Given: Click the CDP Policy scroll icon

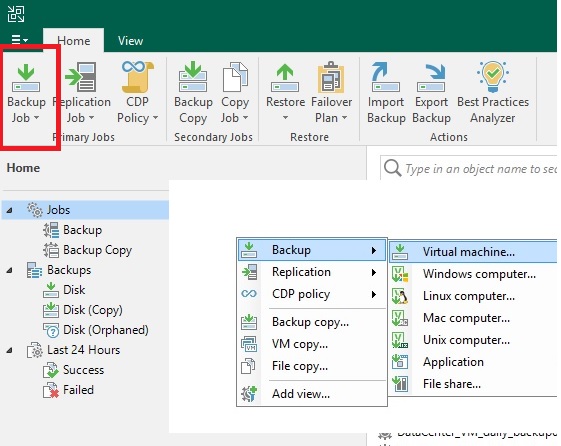Looking at the screenshot, I should (137, 77).
